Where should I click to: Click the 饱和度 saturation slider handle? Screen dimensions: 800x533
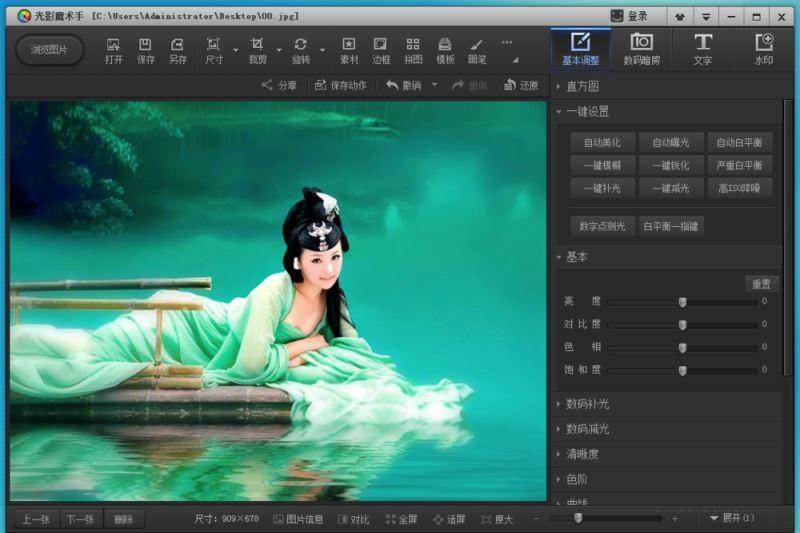point(683,371)
